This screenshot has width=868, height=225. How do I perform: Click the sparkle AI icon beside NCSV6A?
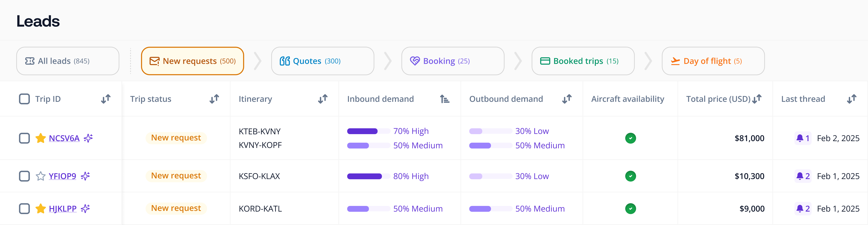[88, 138]
